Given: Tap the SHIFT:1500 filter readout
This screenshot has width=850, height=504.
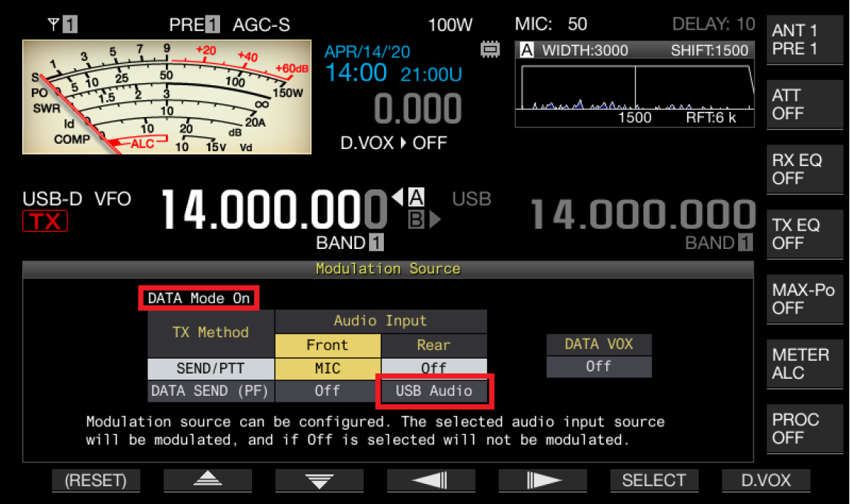Looking at the screenshot, I should click(710, 50).
